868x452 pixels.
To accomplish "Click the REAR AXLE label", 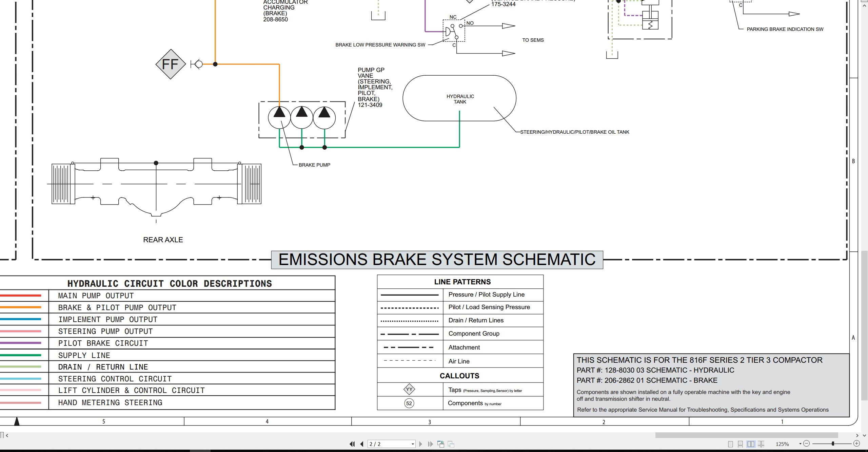I will pyautogui.click(x=163, y=240).
